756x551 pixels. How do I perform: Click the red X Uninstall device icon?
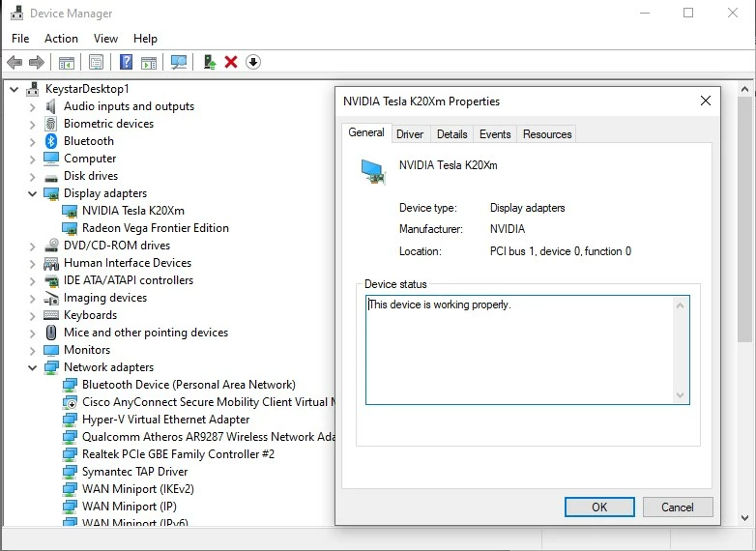click(x=231, y=62)
